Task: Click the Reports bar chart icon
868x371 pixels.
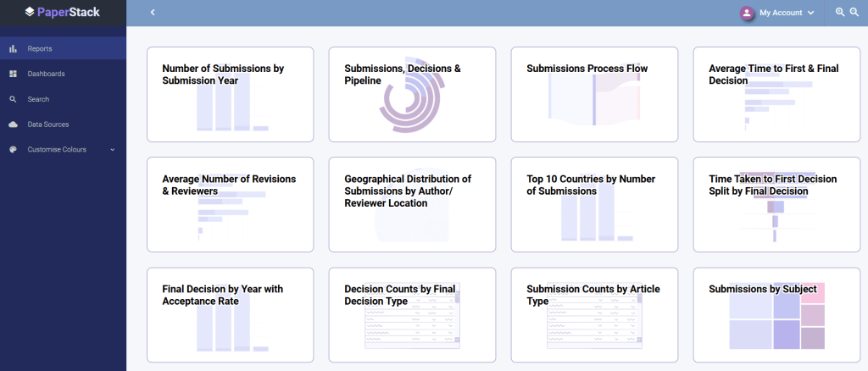Action: coord(13,49)
